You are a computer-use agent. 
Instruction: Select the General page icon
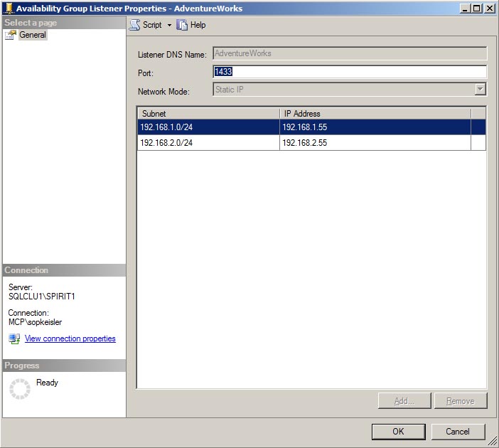point(11,35)
